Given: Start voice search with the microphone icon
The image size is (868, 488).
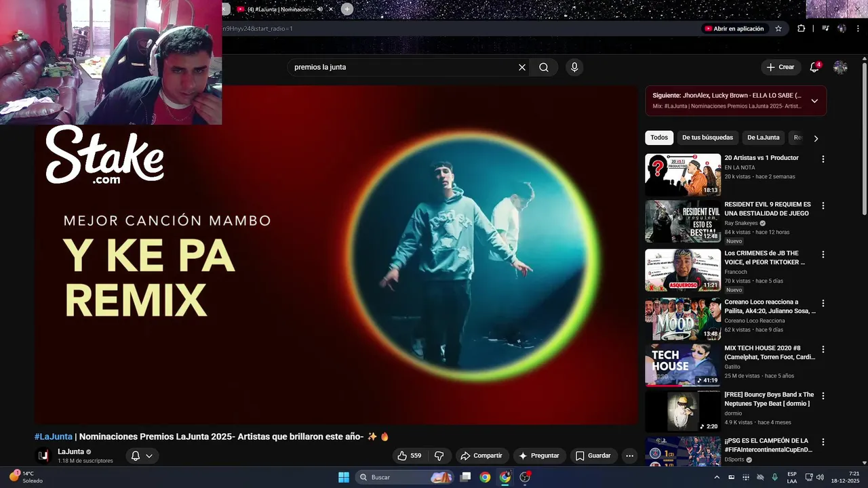Looking at the screenshot, I should (574, 67).
